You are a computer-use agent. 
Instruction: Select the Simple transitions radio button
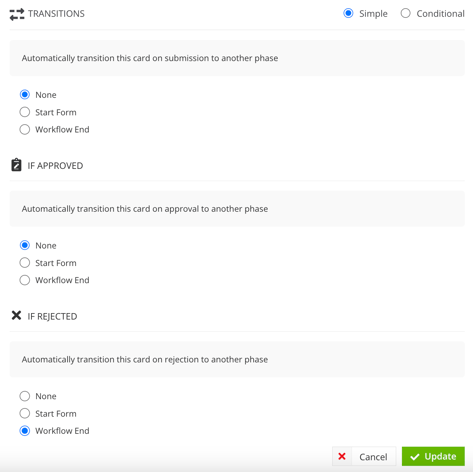[x=348, y=13]
